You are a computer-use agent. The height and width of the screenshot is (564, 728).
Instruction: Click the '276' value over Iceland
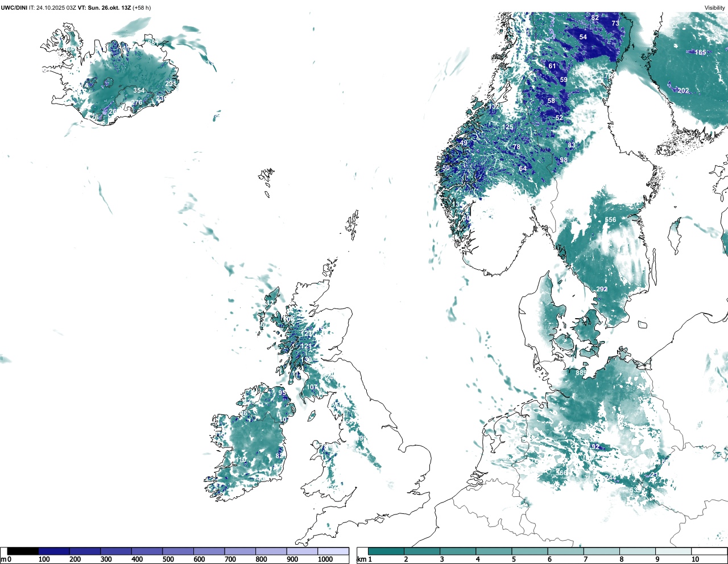(x=137, y=103)
